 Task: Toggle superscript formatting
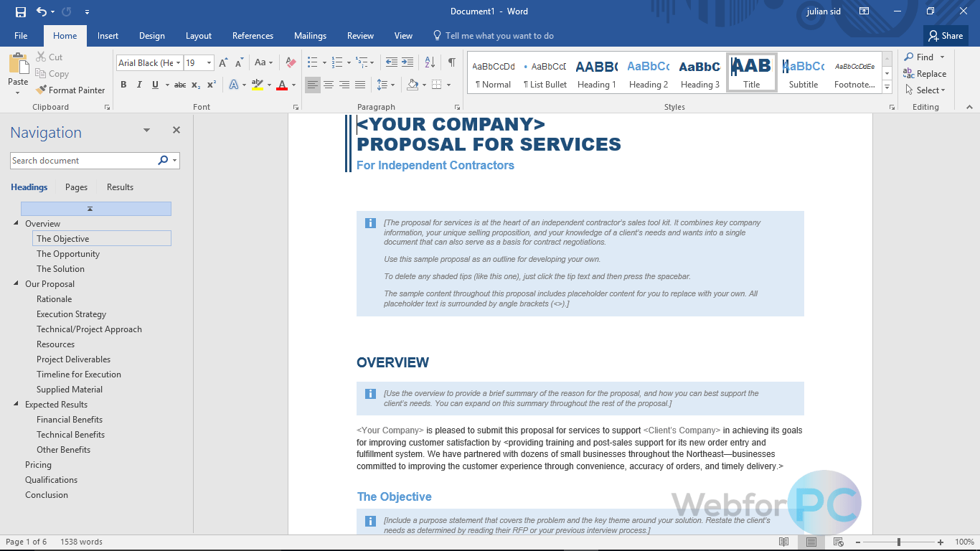pyautogui.click(x=212, y=85)
